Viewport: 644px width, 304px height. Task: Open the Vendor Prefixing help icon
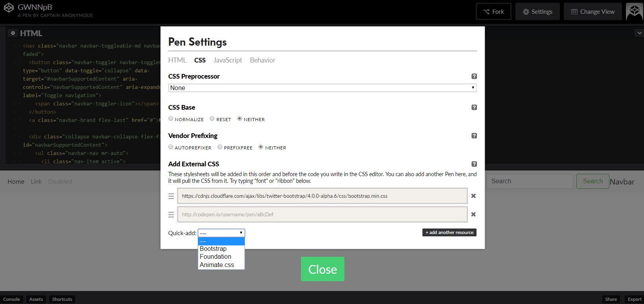click(474, 136)
